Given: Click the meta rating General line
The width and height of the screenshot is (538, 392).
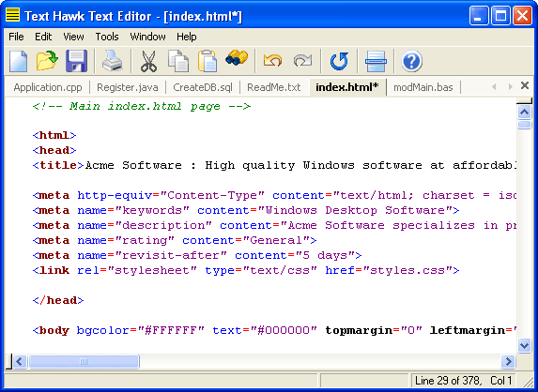Looking at the screenshot, I should [175, 240].
